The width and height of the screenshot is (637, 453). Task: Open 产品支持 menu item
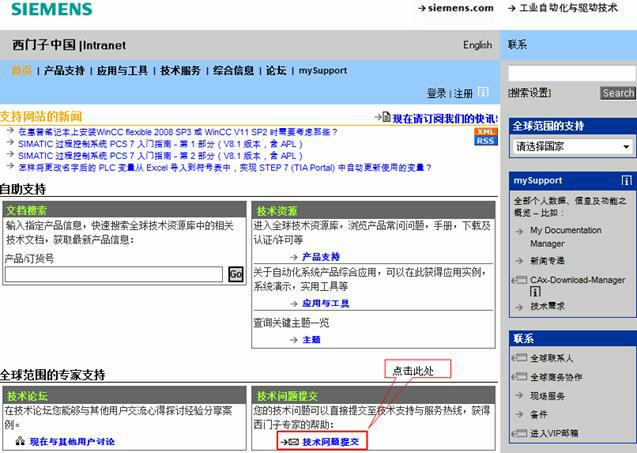tap(64, 70)
